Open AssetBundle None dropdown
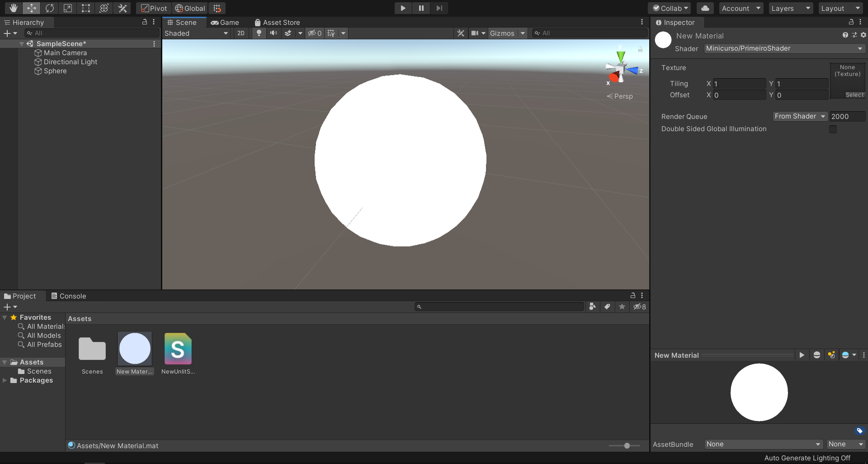 pyautogui.click(x=763, y=444)
